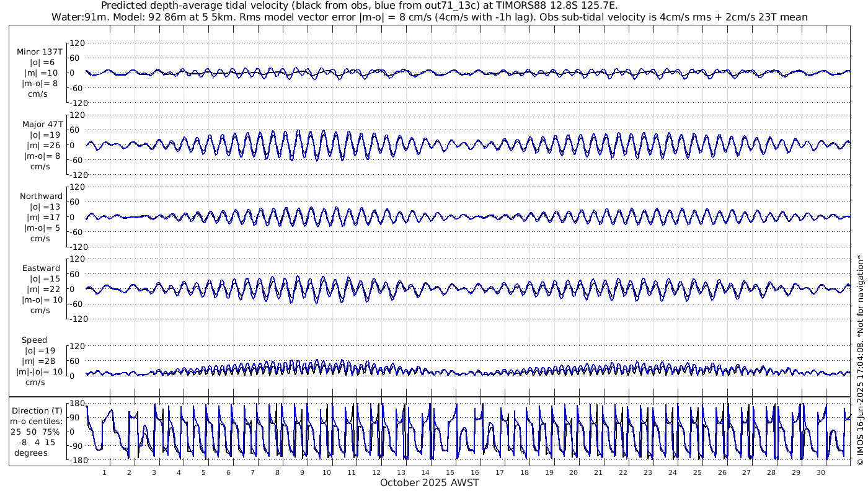The image size is (868, 496).
Task: Click the '-90' tick on Direction axis
Action: 77,446
